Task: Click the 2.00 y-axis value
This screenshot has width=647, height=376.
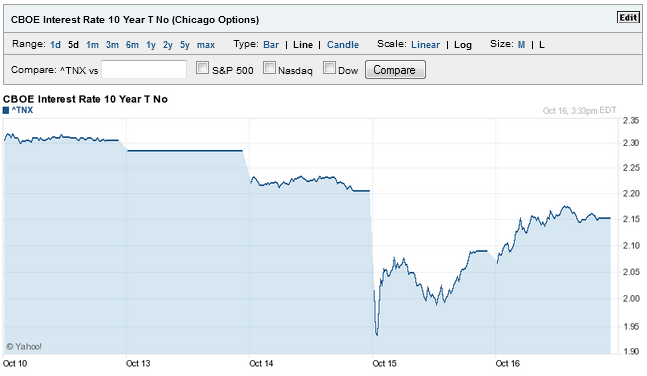Action: (x=631, y=298)
